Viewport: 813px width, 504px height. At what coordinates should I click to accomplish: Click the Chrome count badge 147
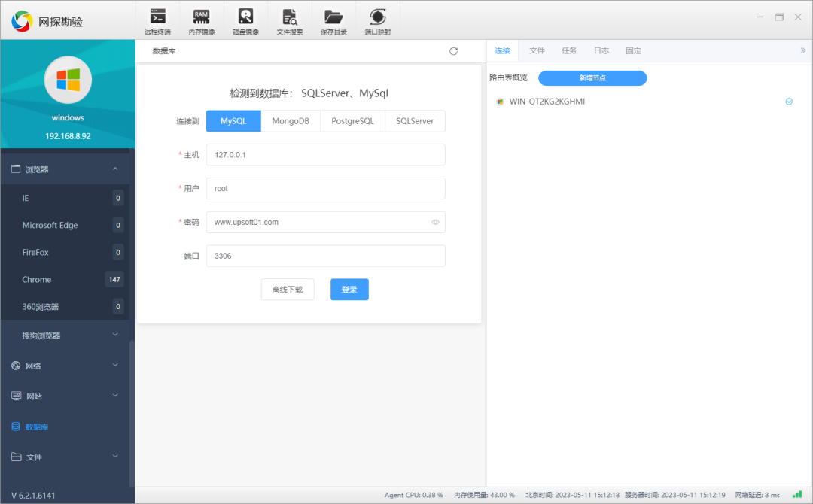[x=114, y=280]
